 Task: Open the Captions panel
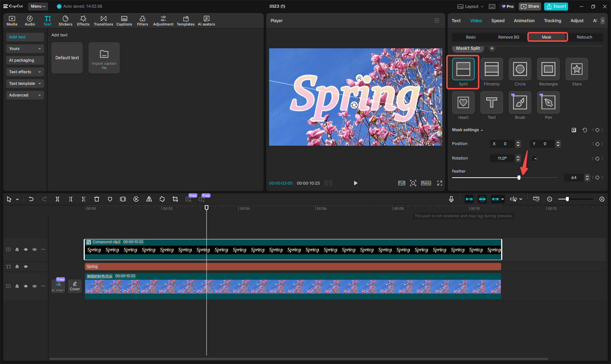coord(124,21)
